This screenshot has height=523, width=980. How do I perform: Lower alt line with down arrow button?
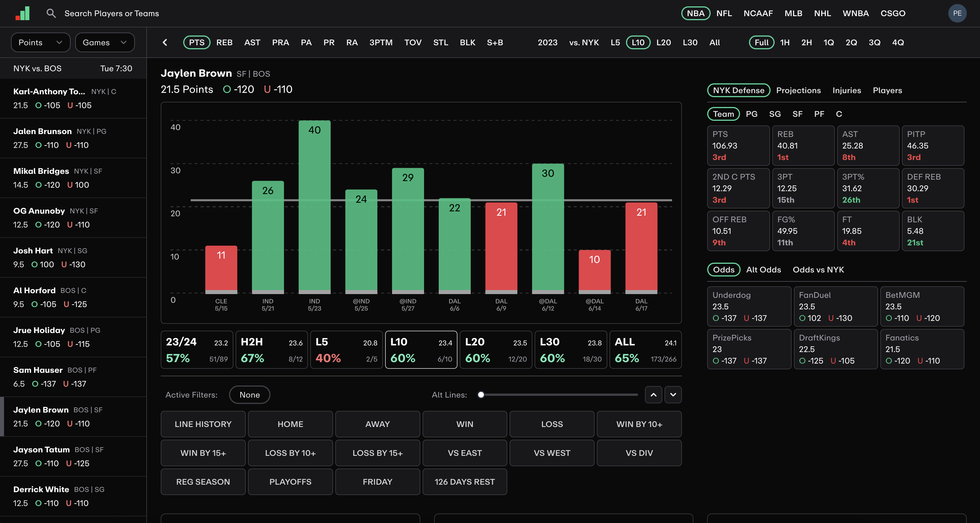(673, 395)
